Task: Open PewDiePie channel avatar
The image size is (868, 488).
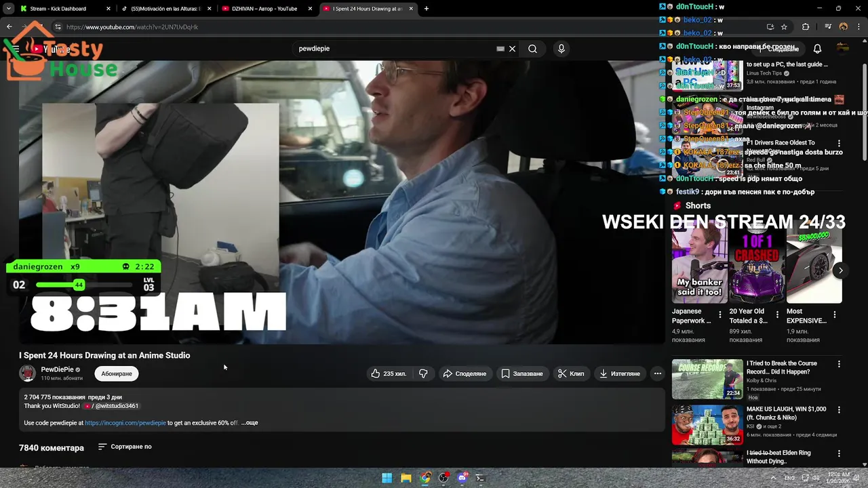Action: (x=27, y=373)
